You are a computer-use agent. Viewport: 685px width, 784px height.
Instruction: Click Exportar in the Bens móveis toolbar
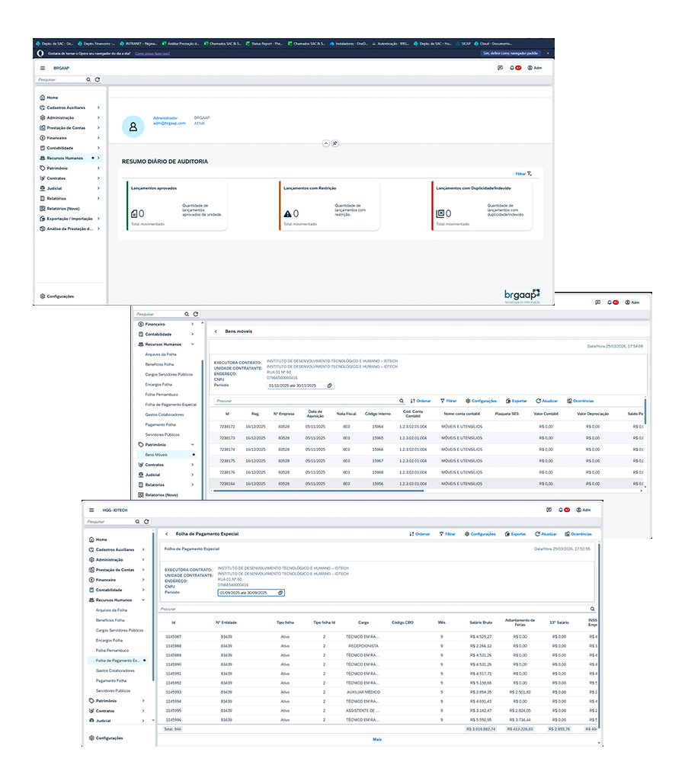[516, 401]
